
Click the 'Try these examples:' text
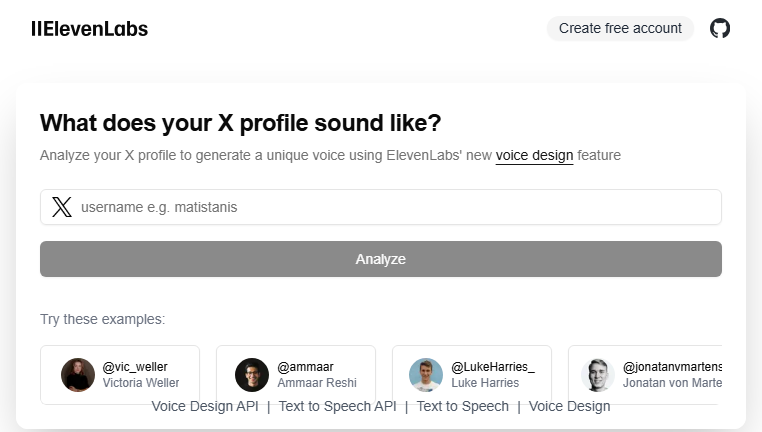[103, 319]
